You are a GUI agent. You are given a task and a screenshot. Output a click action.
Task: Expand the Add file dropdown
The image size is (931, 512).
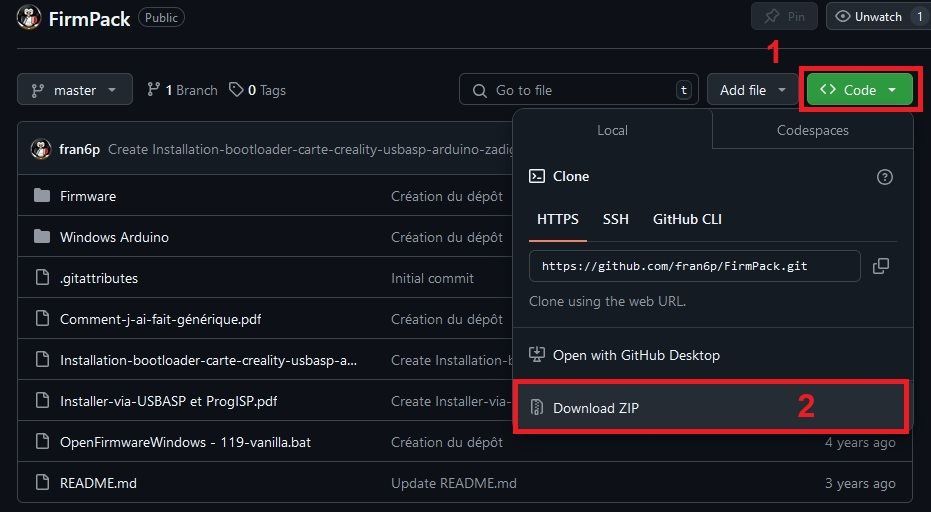point(752,90)
